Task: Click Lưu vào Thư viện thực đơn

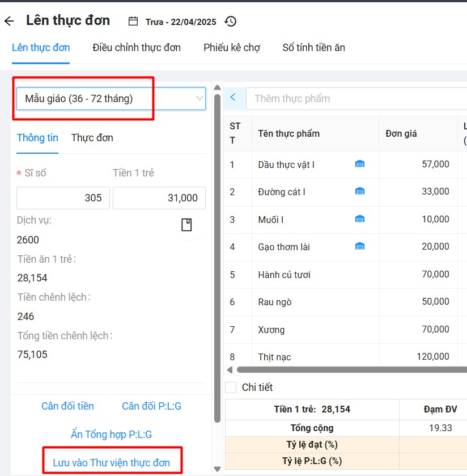Action: [111, 462]
